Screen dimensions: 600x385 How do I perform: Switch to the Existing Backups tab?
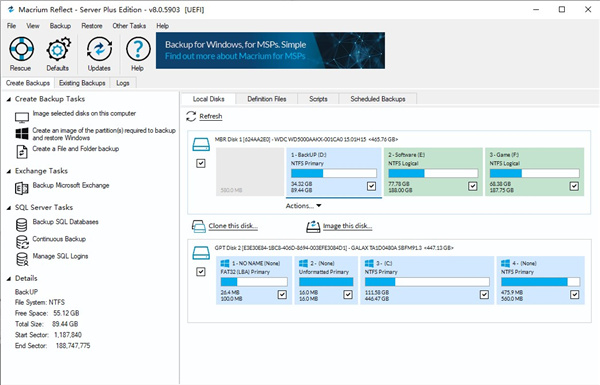(x=82, y=83)
